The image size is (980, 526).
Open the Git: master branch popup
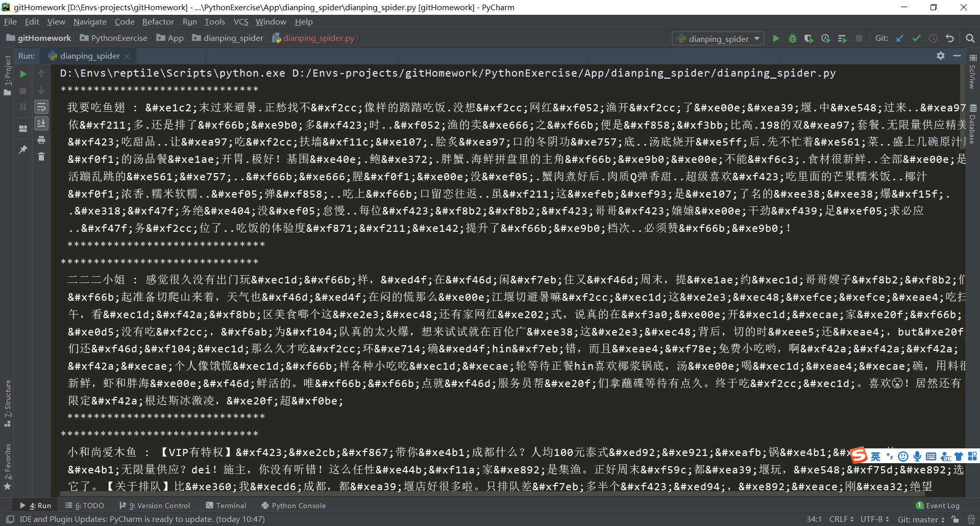coord(921,519)
